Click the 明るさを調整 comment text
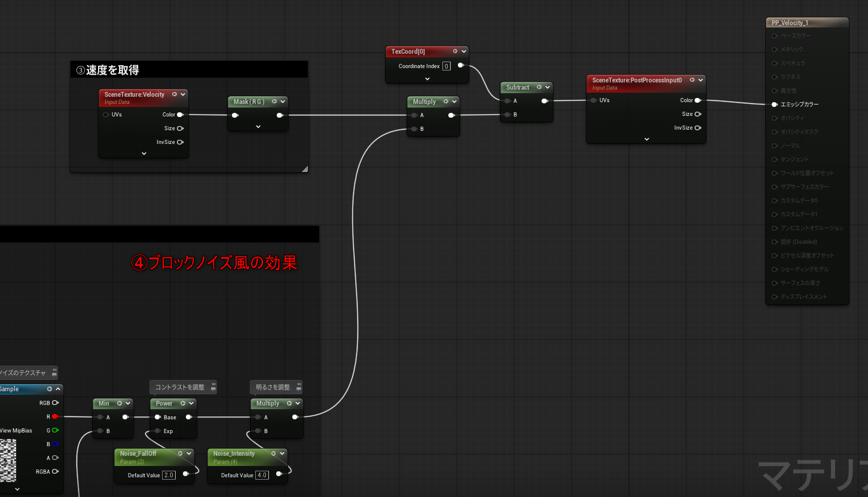Viewport: 868px width, 497px height. pyautogui.click(x=273, y=387)
